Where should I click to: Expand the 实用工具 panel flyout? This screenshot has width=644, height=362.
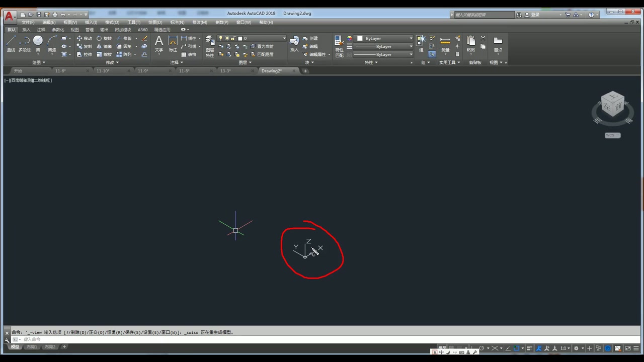[449, 62]
